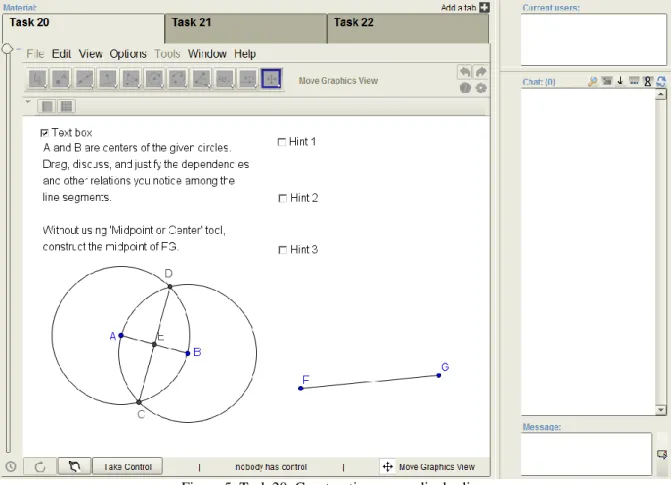
Task: Click the Take Control button
Action: (128, 466)
